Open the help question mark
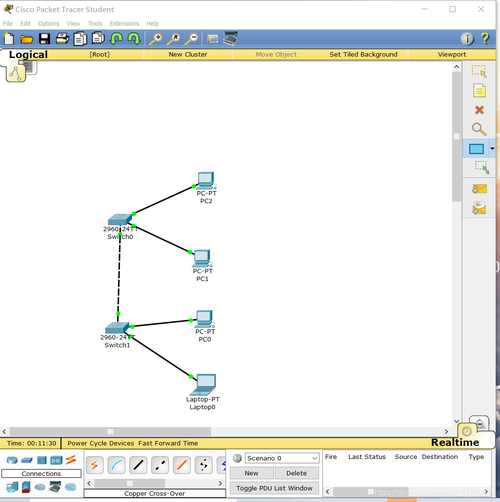 (x=485, y=39)
